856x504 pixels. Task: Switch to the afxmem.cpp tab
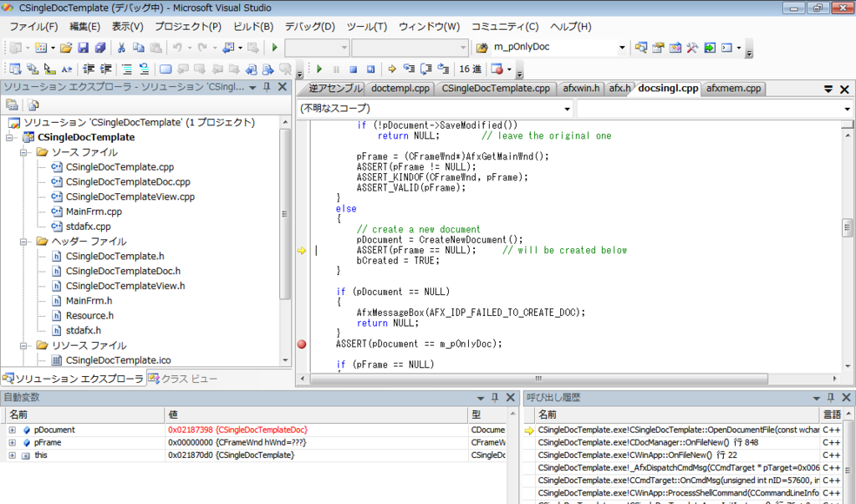coord(733,89)
